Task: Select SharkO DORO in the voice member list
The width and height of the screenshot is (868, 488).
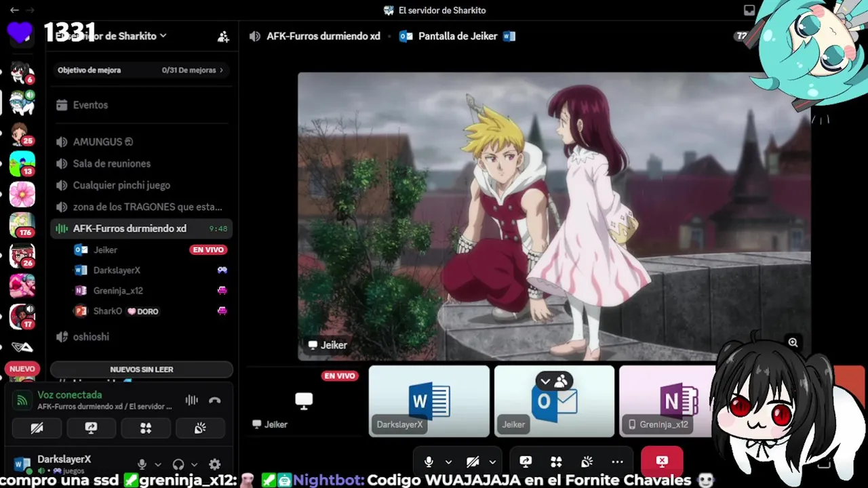Action: tap(151, 311)
